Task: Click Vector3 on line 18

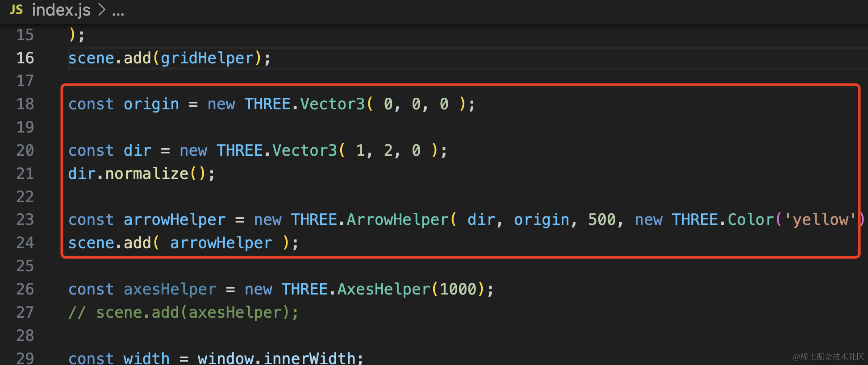Action: 333,104
